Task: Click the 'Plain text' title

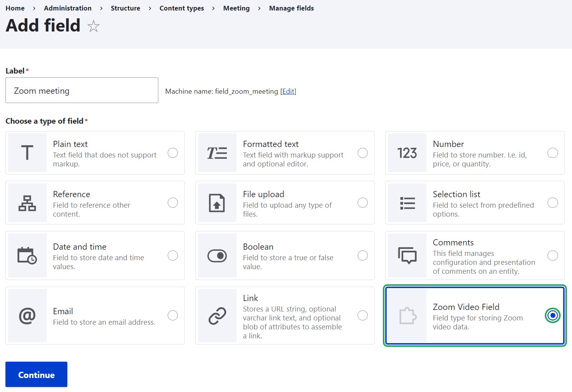Action: 70,144
